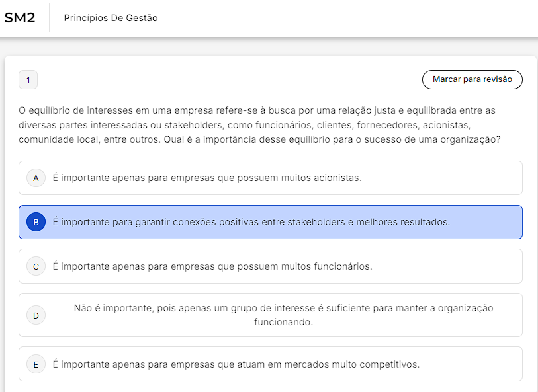Select the letter A circle icon

[36, 178]
